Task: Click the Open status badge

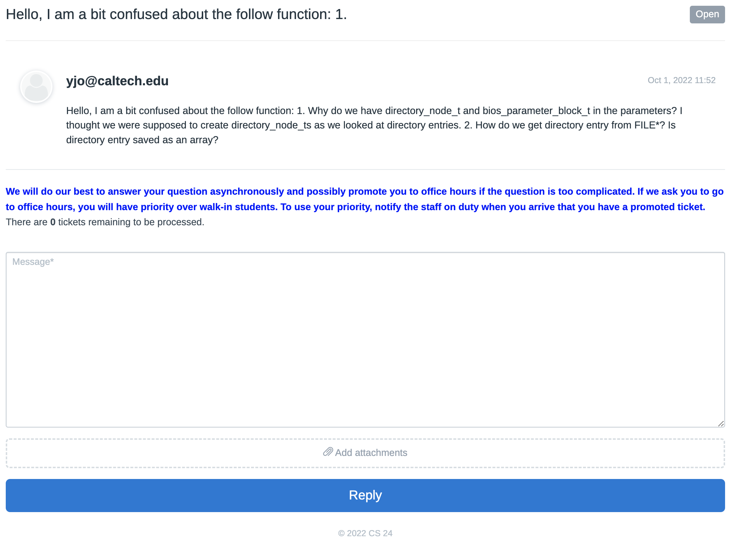Action: 707,14
